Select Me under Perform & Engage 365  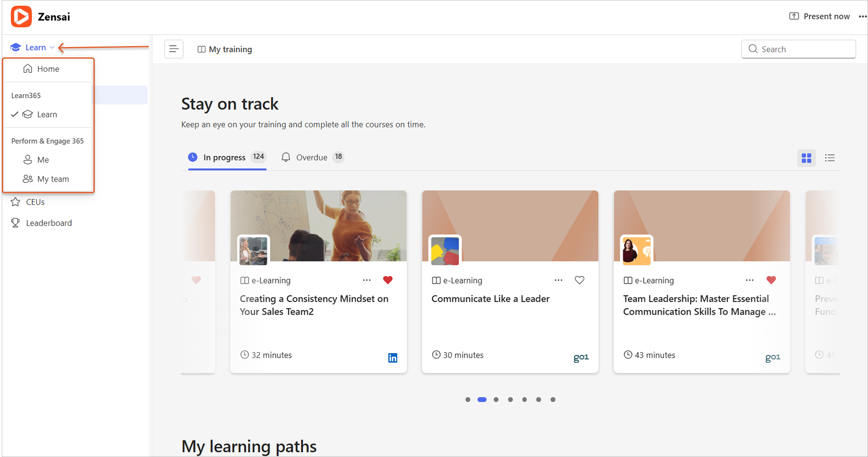tap(48, 160)
